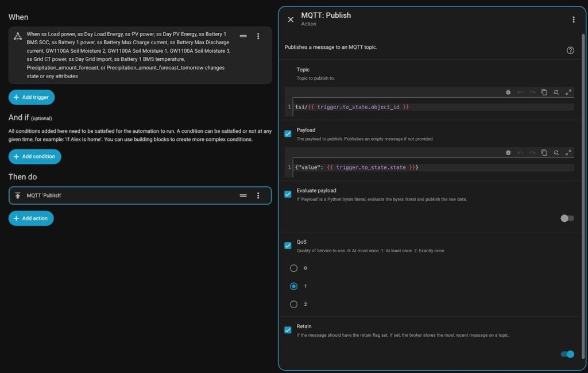Enable the Evaluate payload toggle switch

point(567,218)
